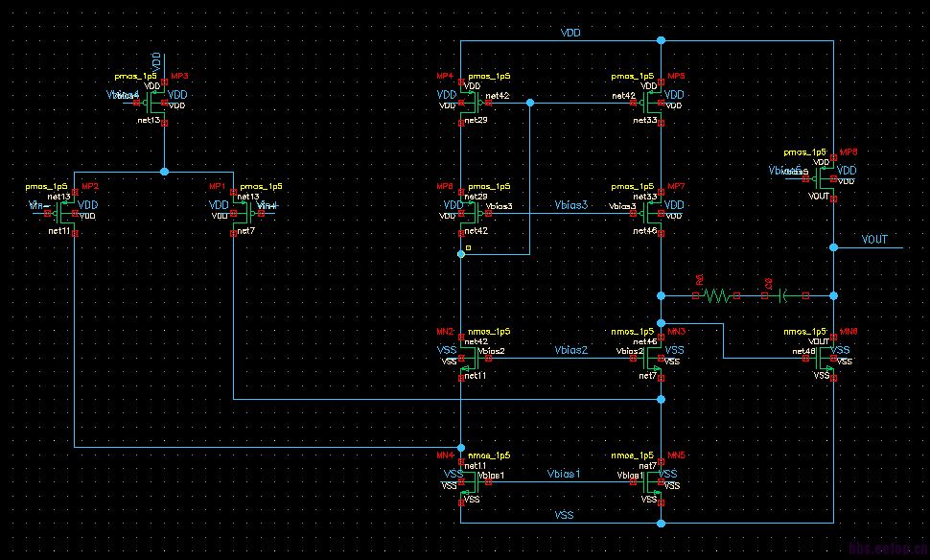This screenshot has width=930, height=560.
Task: Click the net7 label at MP1 drain
Action: click(x=246, y=231)
